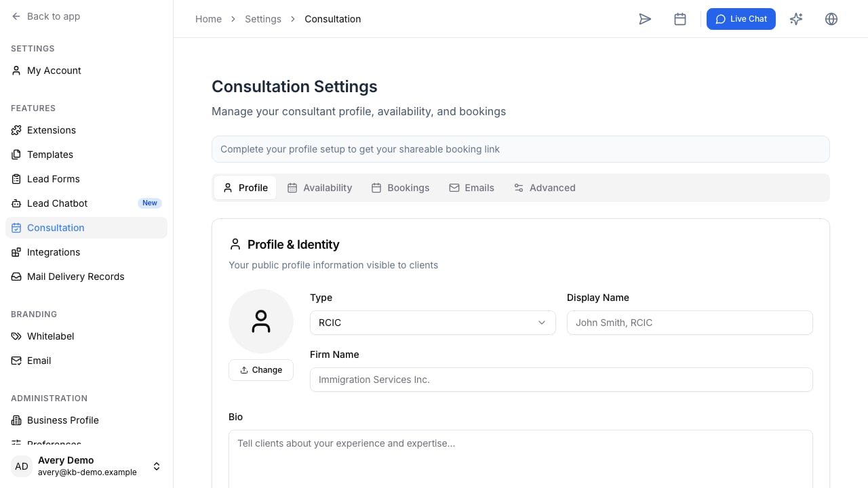Click the profile avatar placeholder image
This screenshot has height=488, width=868.
pyautogui.click(x=261, y=321)
